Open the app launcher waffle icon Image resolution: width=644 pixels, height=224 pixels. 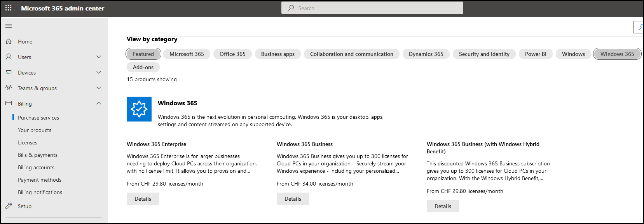click(9, 8)
